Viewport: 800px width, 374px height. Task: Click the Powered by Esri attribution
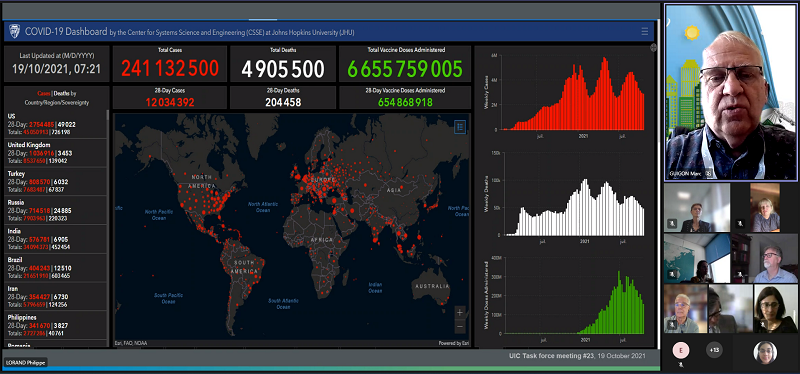click(454, 343)
